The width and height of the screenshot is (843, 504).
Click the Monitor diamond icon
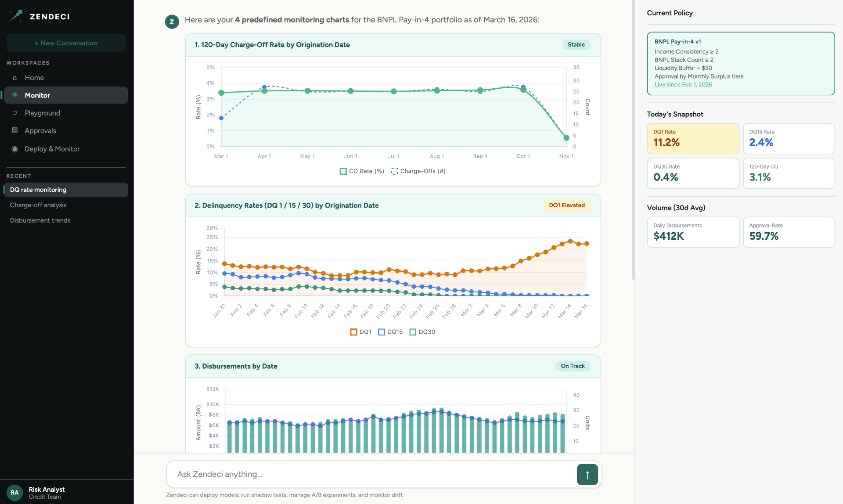15,95
